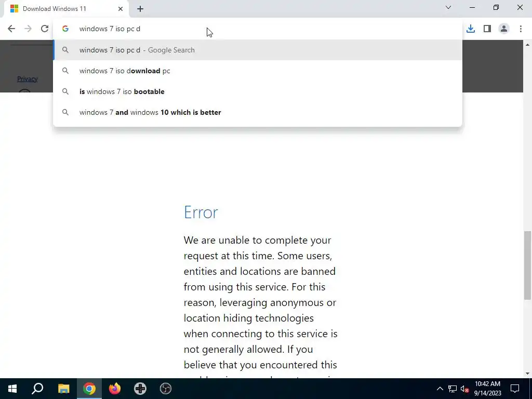
Task: Click the scrollbar up arrow
Action: pos(527,45)
